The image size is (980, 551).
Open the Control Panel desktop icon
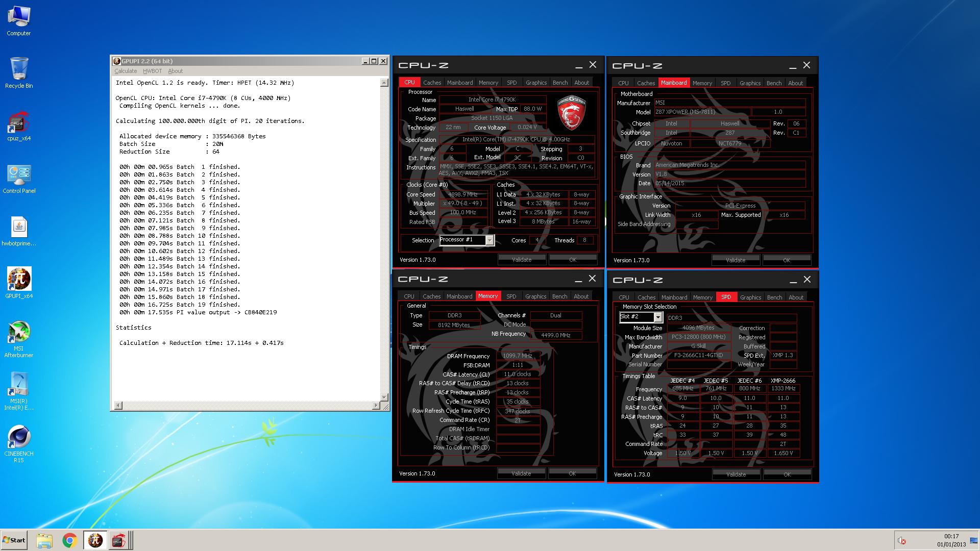(x=19, y=179)
